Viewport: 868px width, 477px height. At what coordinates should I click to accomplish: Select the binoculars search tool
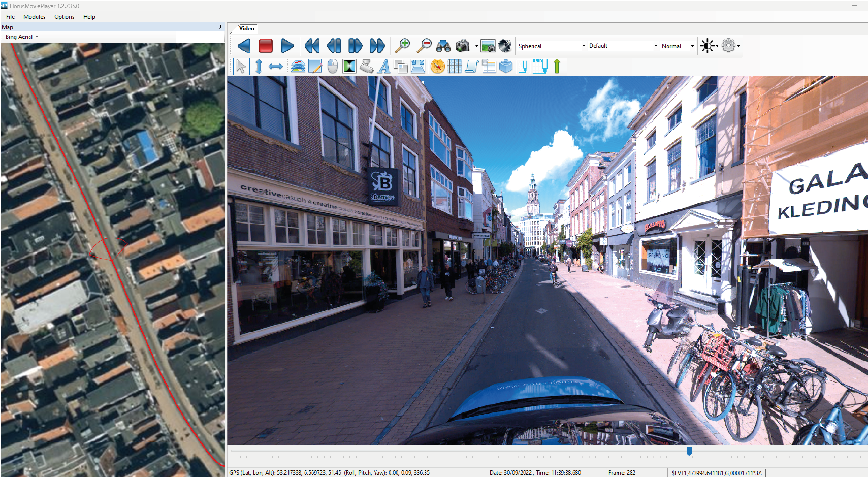444,45
